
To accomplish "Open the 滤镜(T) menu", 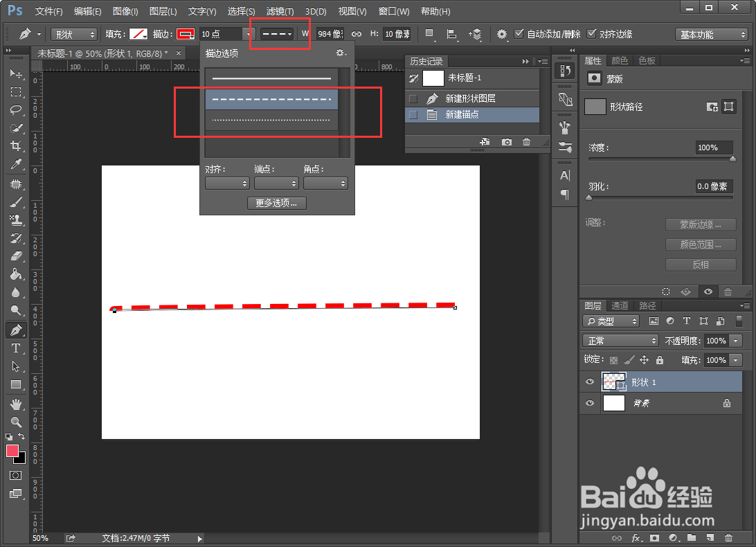I will click(280, 11).
